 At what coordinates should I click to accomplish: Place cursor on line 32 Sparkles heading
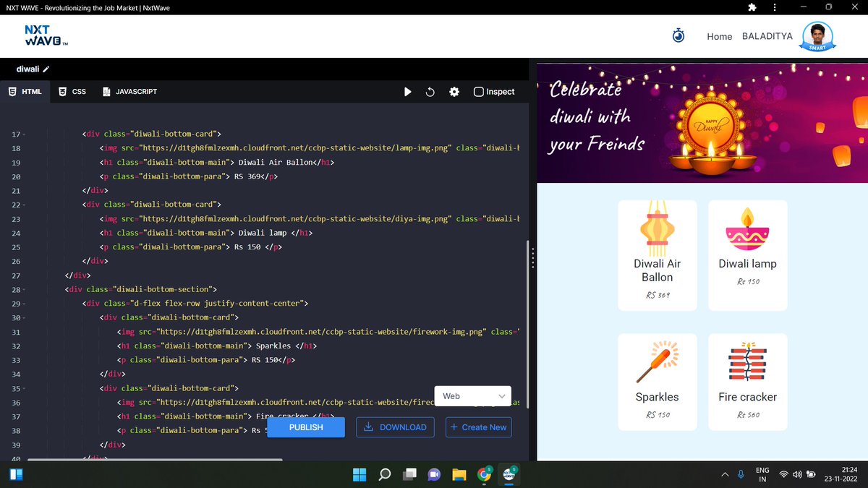coord(216,346)
